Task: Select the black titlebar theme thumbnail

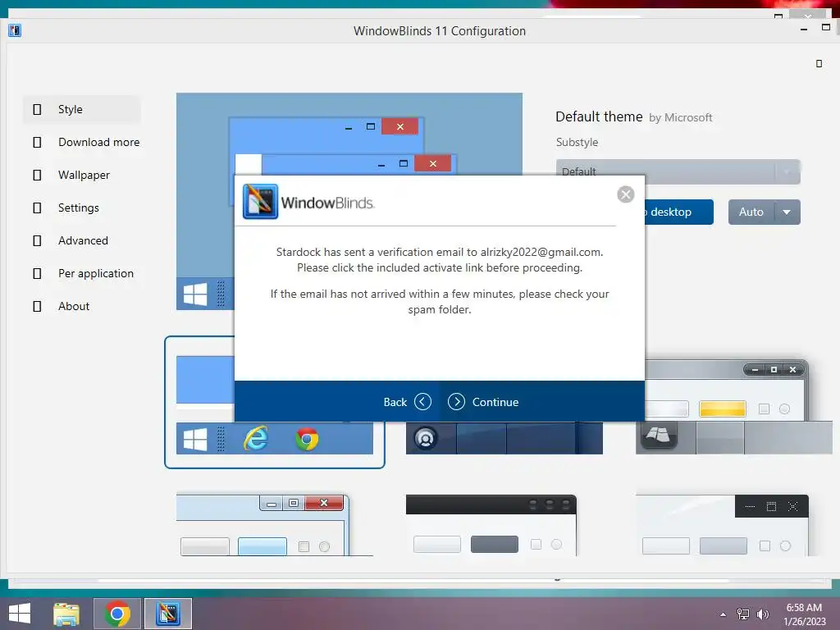Action: 491,525
